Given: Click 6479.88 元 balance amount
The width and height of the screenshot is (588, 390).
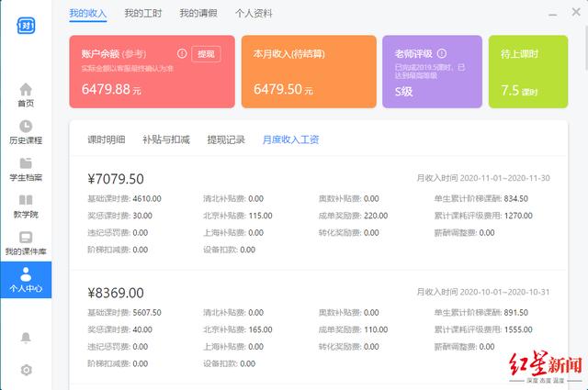Looking at the screenshot, I should point(111,89).
